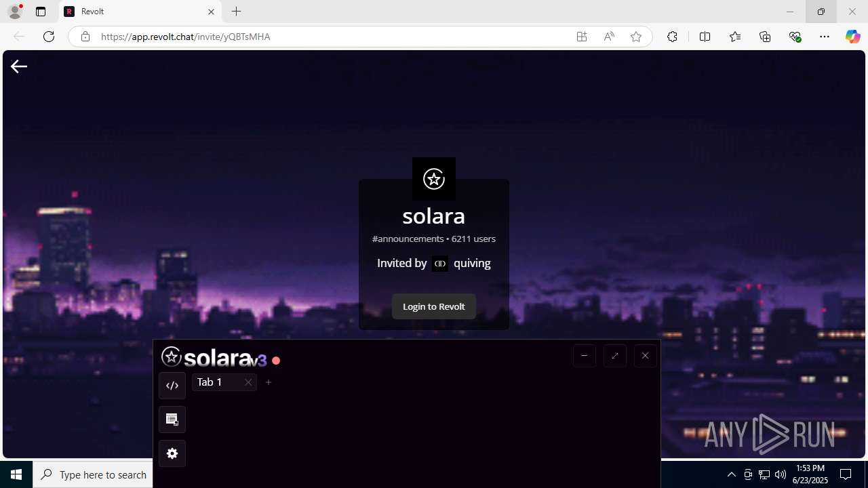This screenshot has width=868, height=488.
Task: Minimize the Solara window
Action: [585, 356]
